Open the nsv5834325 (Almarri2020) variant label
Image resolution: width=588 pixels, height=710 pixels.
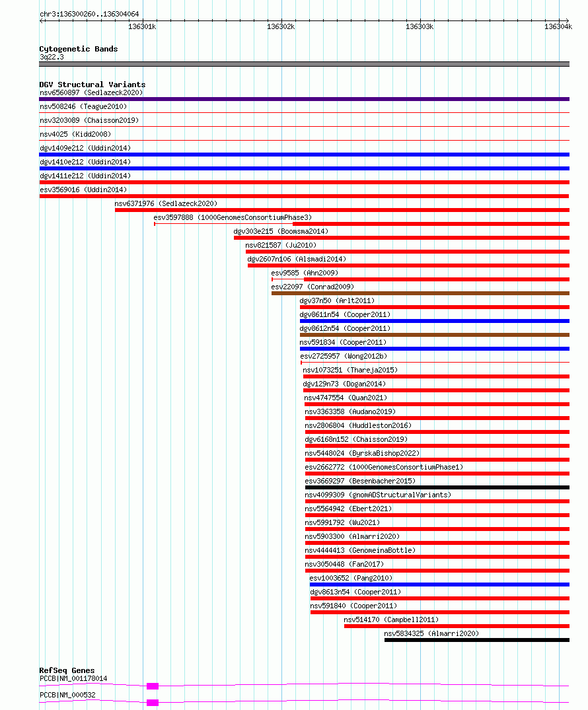click(431, 633)
